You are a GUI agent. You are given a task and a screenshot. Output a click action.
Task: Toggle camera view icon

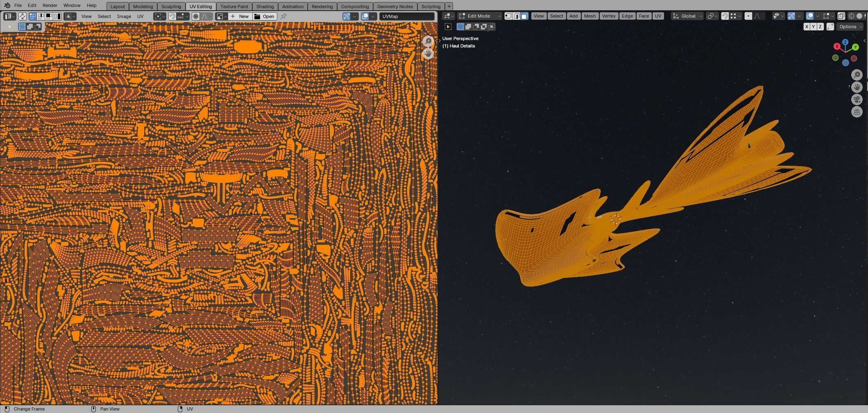[857, 99]
